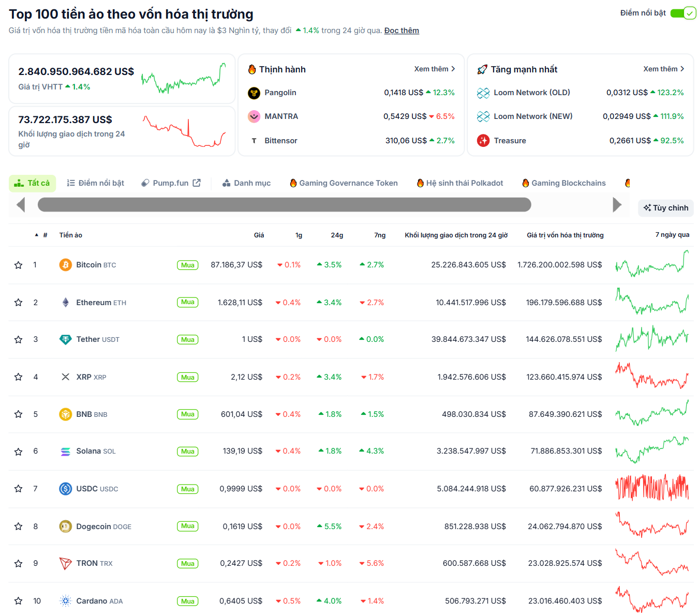This screenshot has height=616, width=698.
Task: Click the Treasure coin icon
Action: [x=483, y=141]
